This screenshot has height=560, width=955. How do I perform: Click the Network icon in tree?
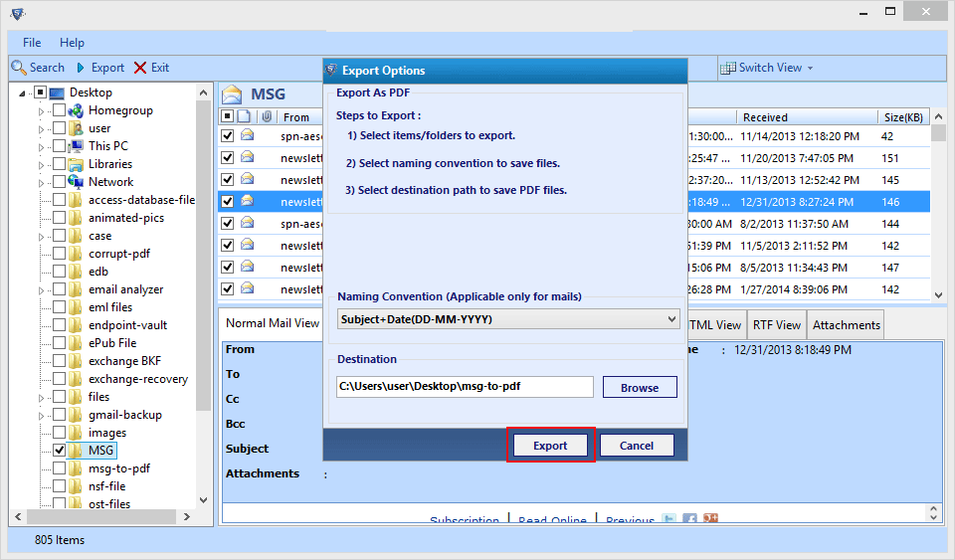[76, 182]
